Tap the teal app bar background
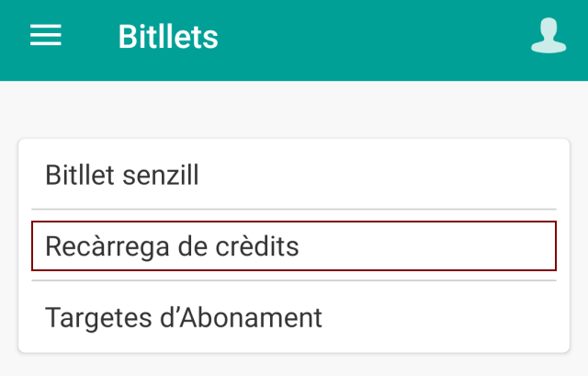This screenshot has width=588, height=376. coord(367,39)
